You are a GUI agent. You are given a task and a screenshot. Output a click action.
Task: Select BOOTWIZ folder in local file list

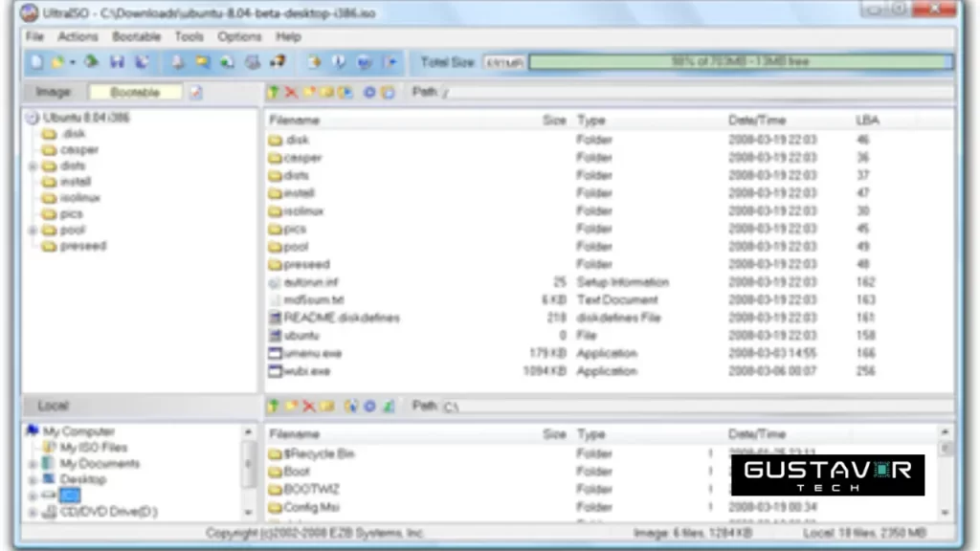[311, 489]
